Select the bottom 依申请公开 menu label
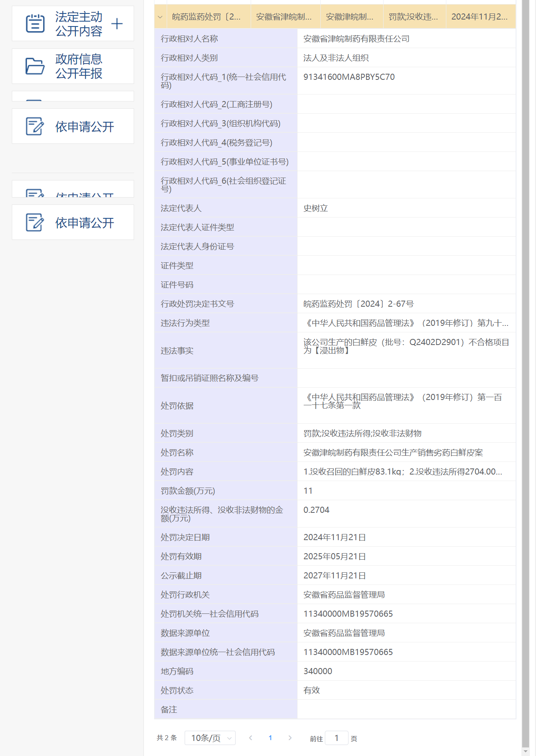The image size is (536, 756). [85, 223]
